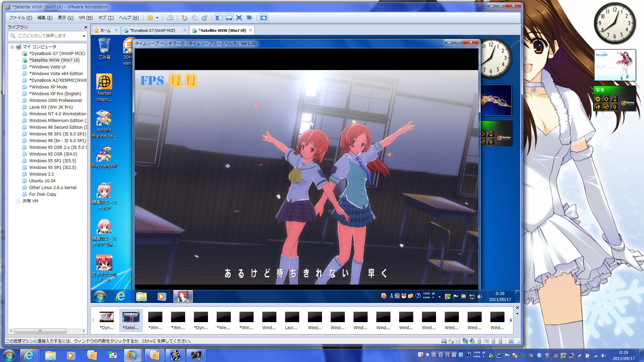The image size is (644, 362).
Task: Open Windows Explorer folder in guest taskbar
Action: pos(141,296)
